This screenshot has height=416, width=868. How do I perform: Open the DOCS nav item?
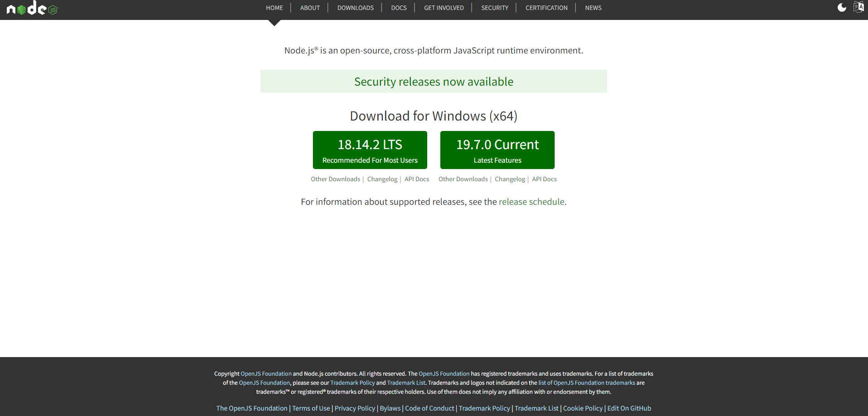tap(399, 8)
